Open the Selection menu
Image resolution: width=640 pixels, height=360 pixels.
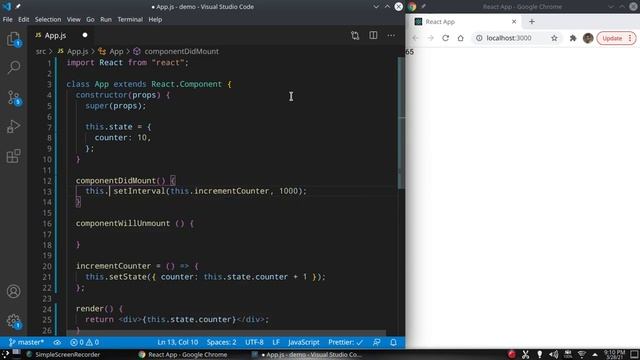pyautogui.click(x=48, y=20)
